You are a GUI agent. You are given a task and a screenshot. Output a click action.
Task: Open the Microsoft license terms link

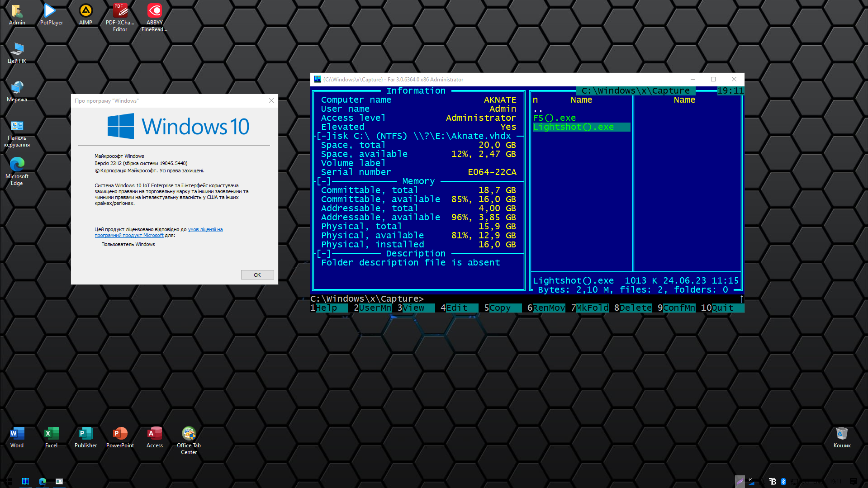205,230
